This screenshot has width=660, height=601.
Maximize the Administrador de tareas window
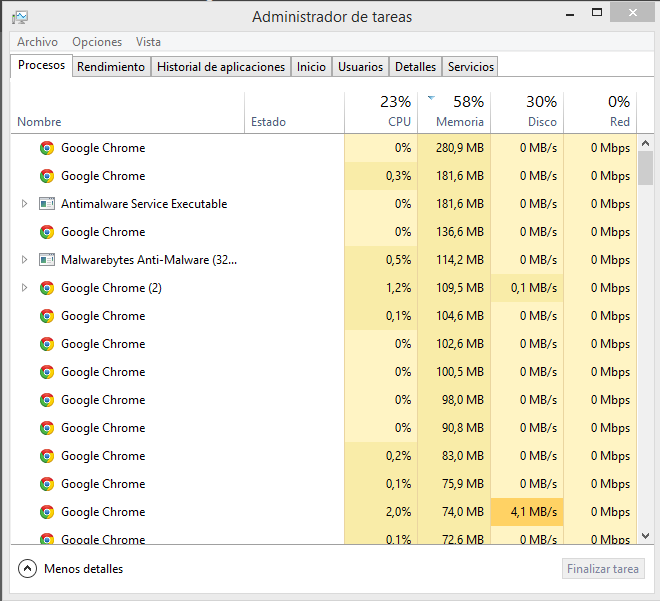[x=597, y=13]
